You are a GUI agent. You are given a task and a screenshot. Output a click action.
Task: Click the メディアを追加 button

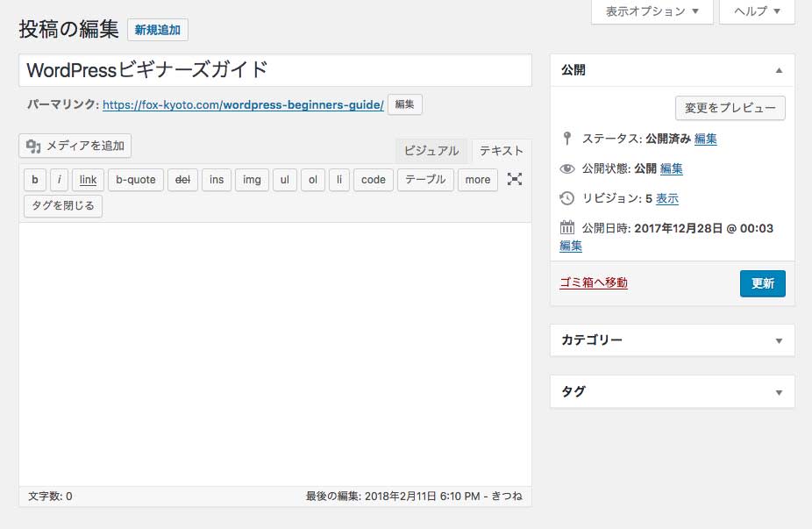tap(75, 147)
